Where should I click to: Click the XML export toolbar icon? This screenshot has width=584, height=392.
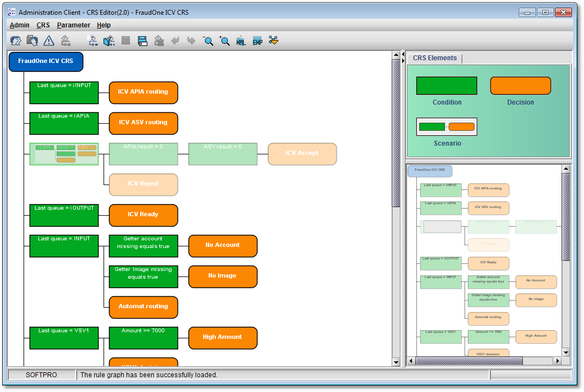click(241, 41)
